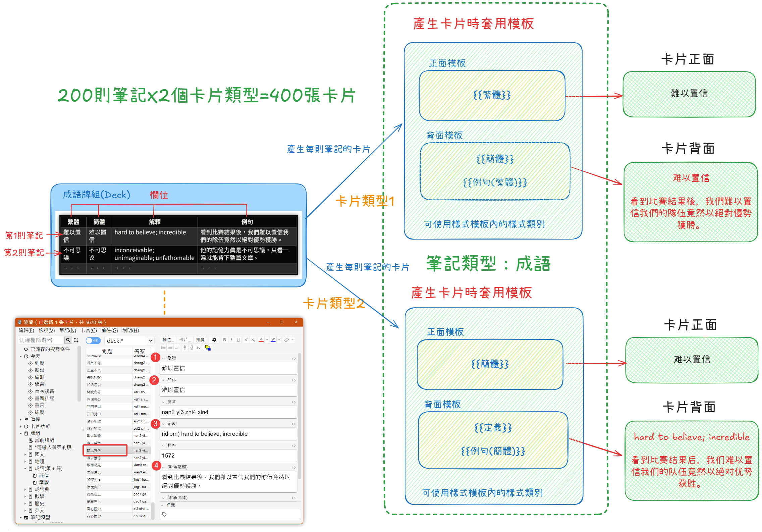The image size is (762, 532).
Task: Toggle the cards/notes mode switch
Action: 93,340
